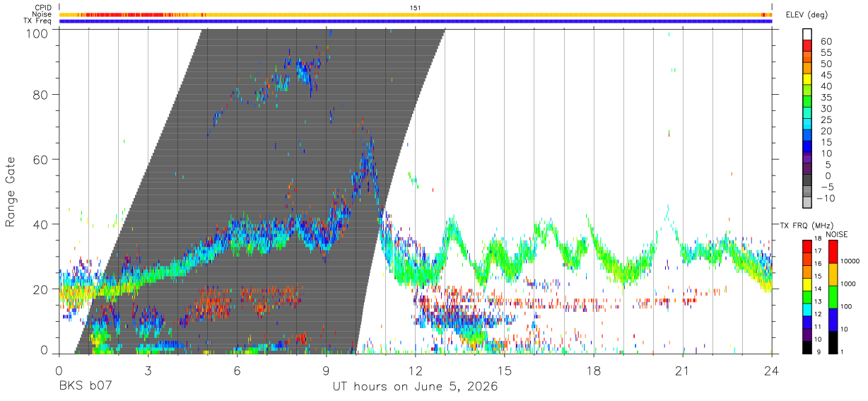Click the x-axis tick label 18
Screen dimensions: 868x401
click(594, 371)
